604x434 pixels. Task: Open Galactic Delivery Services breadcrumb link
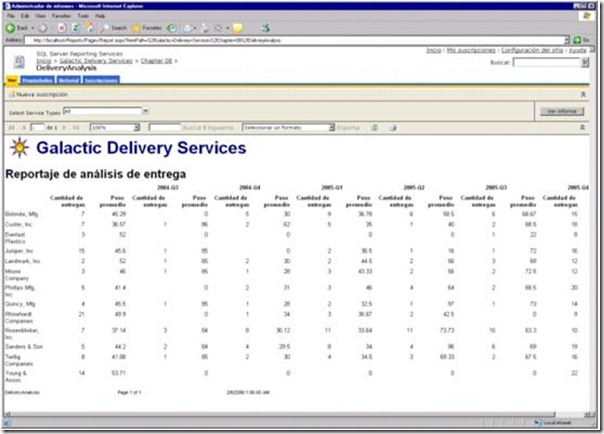[x=96, y=61]
